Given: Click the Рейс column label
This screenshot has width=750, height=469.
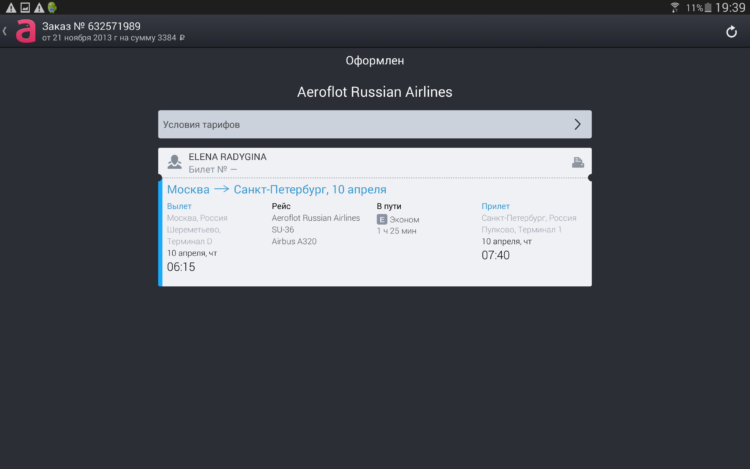Looking at the screenshot, I should tap(281, 206).
